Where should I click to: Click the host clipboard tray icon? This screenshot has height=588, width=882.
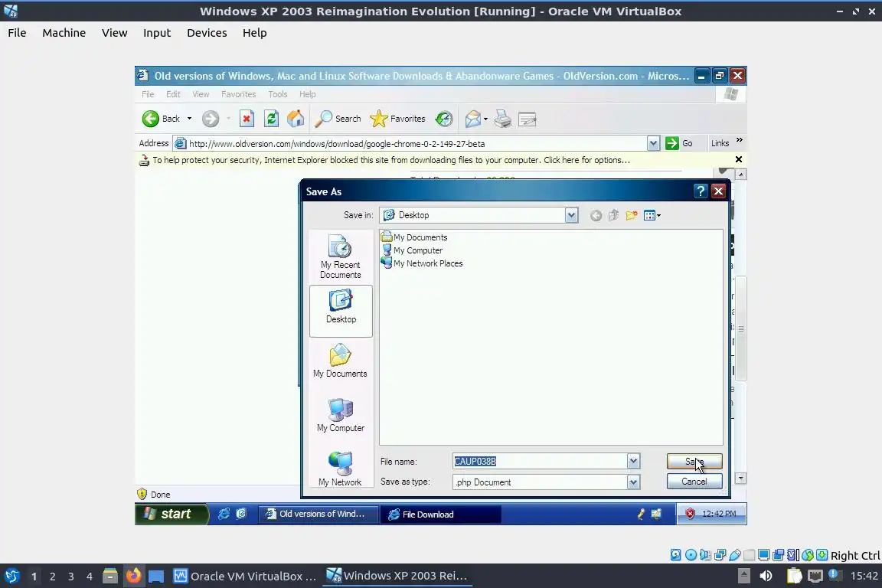pyautogui.click(x=794, y=576)
